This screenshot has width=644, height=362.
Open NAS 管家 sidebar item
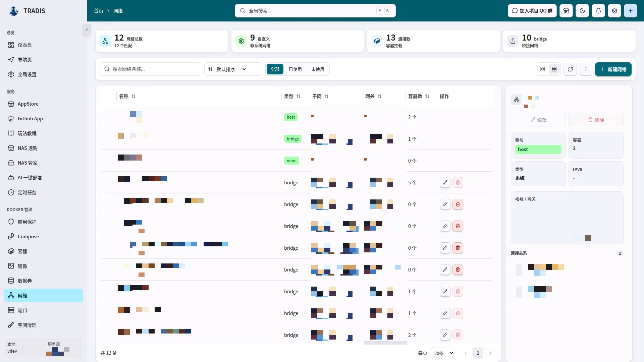pos(44,163)
